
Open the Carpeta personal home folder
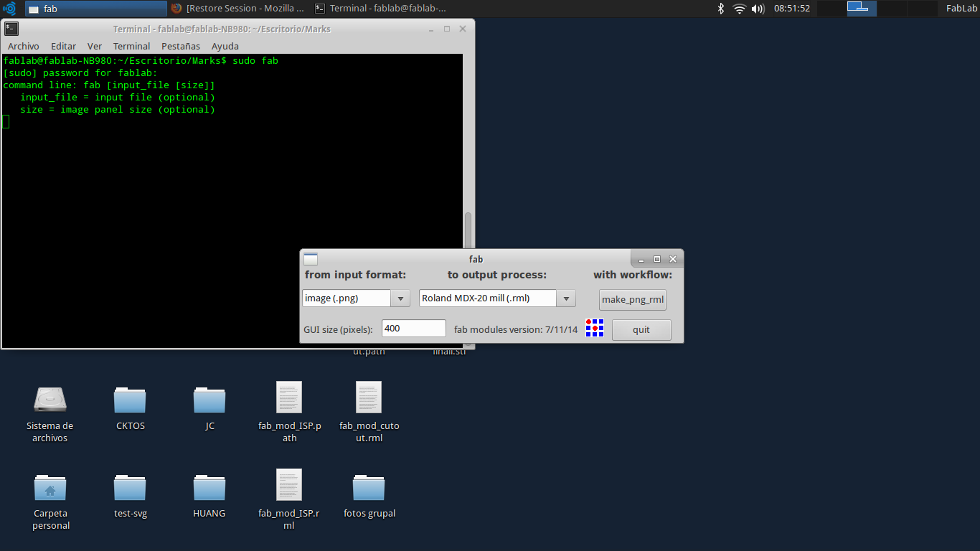point(50,487)
